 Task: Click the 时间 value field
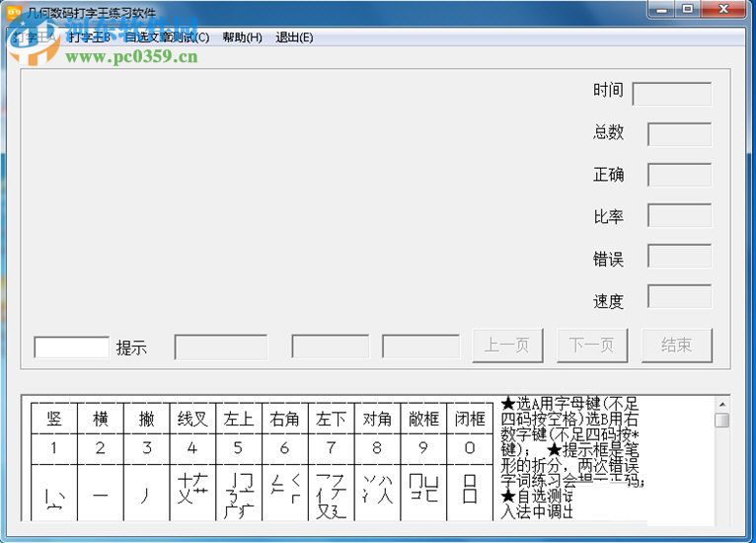672,94
